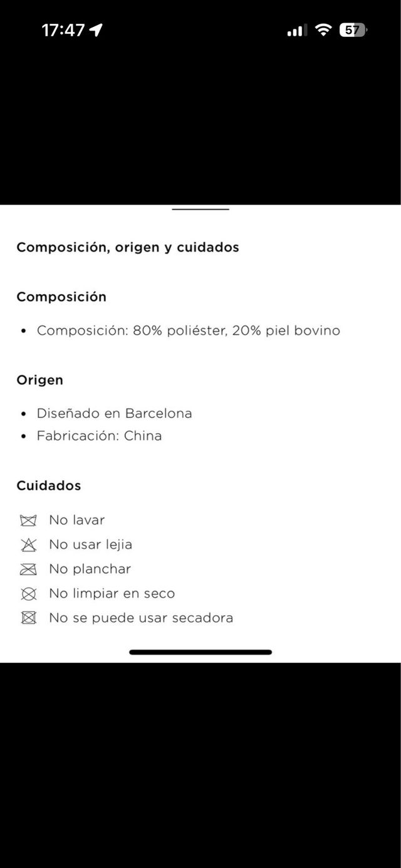
Task: Tap the 'No se puede usar secadora' label
Action: click(141, 618)
